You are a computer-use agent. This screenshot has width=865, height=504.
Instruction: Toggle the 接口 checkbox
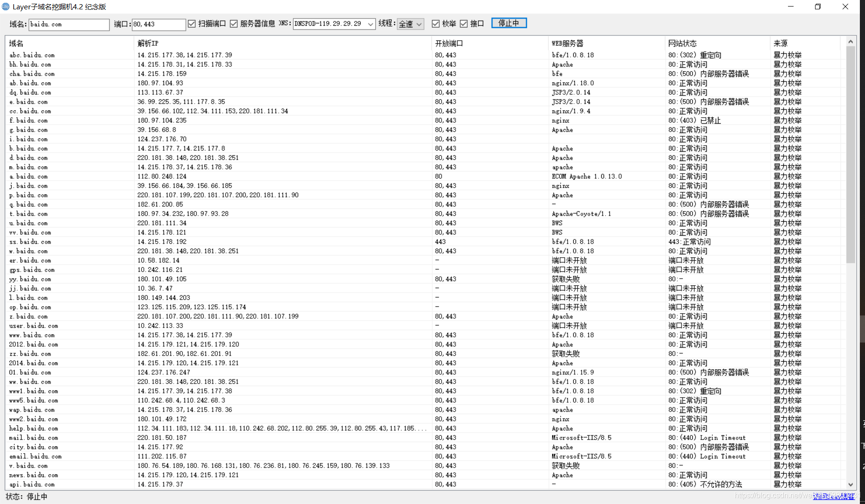tap(464, 24)
